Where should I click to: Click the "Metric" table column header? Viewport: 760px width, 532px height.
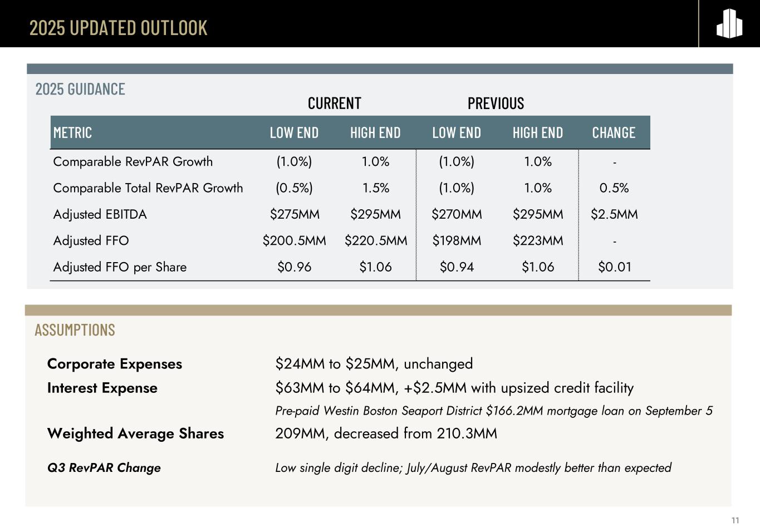[x=72, y=132]
